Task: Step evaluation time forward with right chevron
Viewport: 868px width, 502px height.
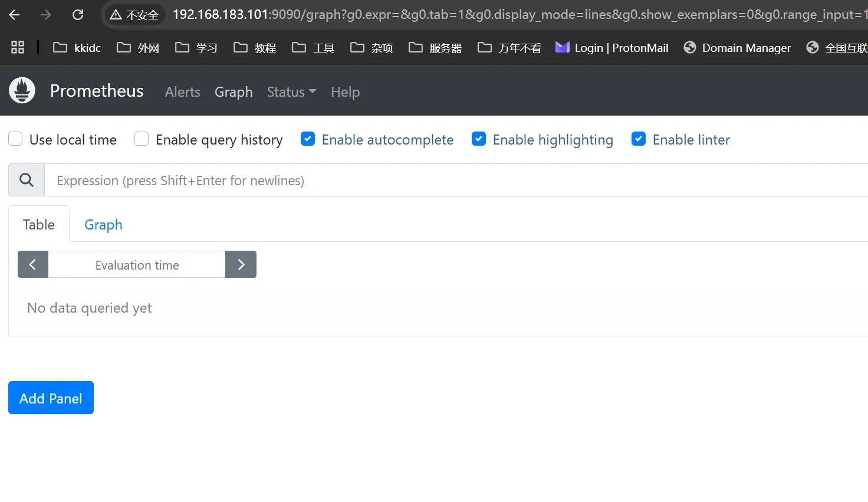Action: click(x=241, y=264)
